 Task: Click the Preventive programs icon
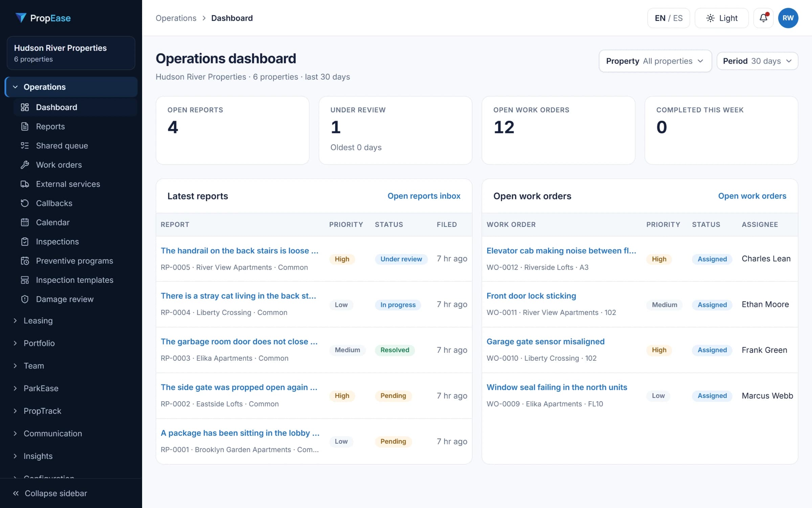[x=25, y=261]
